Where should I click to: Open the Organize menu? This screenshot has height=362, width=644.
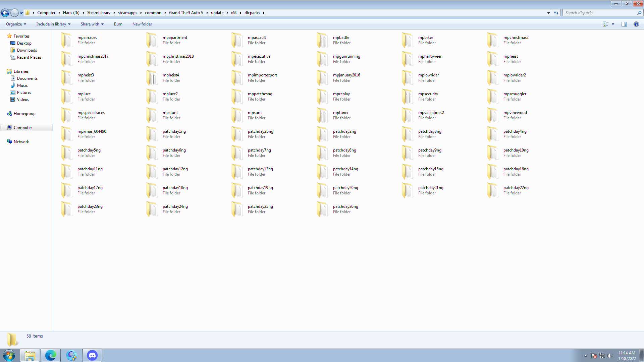[16, 24]
